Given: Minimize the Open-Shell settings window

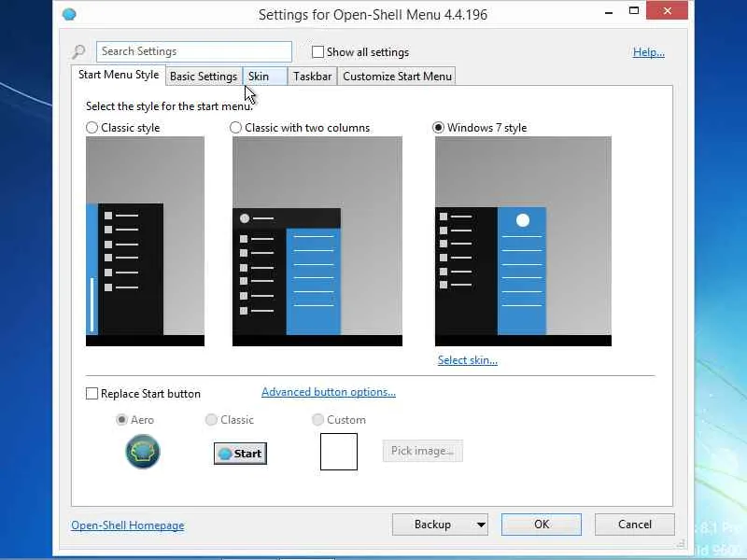Looking at the screenshot, I should click(609, 12).
